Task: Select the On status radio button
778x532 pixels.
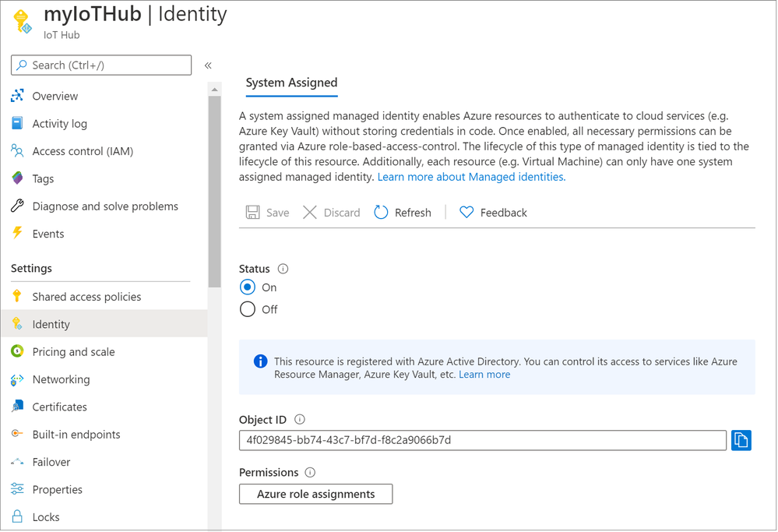Action: [x=248, y=287]
